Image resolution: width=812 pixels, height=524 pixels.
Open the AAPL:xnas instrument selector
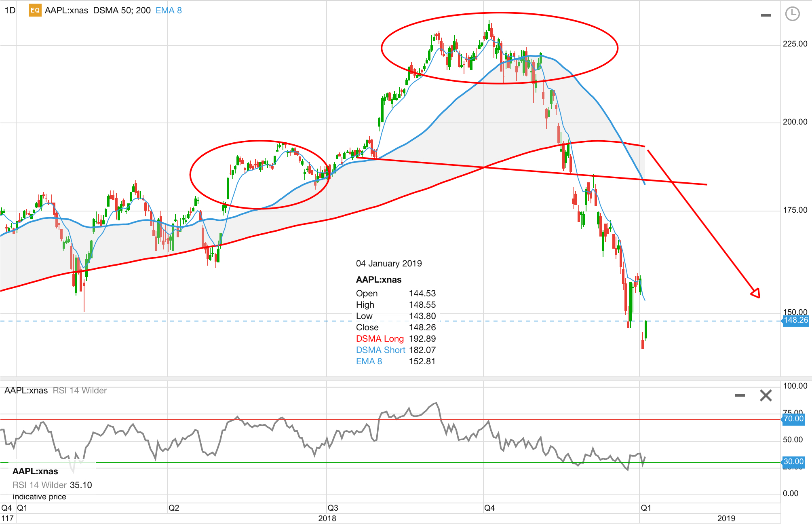coord(66,10)
